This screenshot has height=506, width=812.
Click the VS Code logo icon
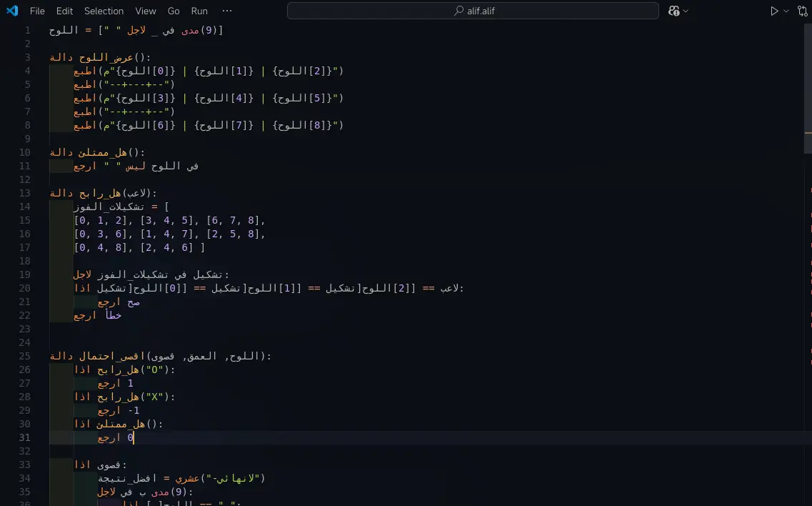tap(12, 11)
